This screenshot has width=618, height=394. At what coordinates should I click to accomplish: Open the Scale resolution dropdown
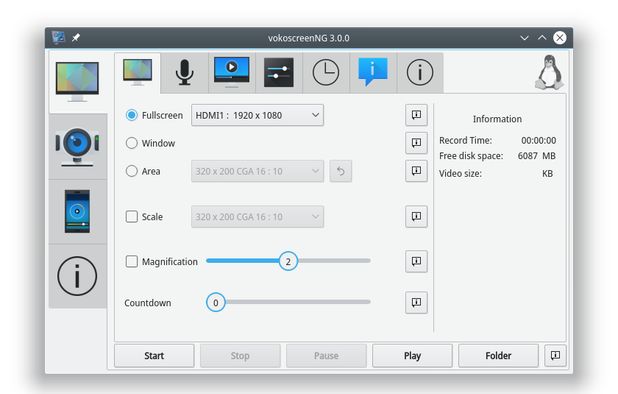(257, 217)
